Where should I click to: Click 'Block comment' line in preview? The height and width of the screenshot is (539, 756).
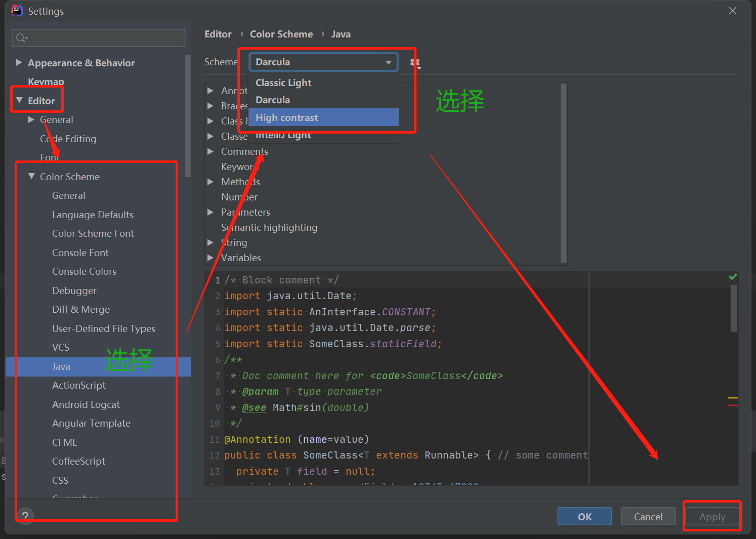click(x=282, y=280)
